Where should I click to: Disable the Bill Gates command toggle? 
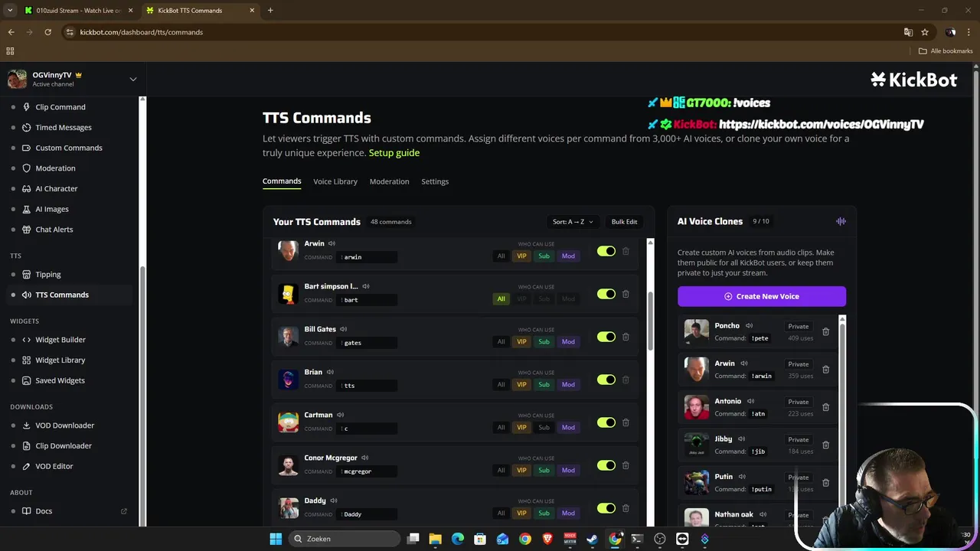click(606, 337)
